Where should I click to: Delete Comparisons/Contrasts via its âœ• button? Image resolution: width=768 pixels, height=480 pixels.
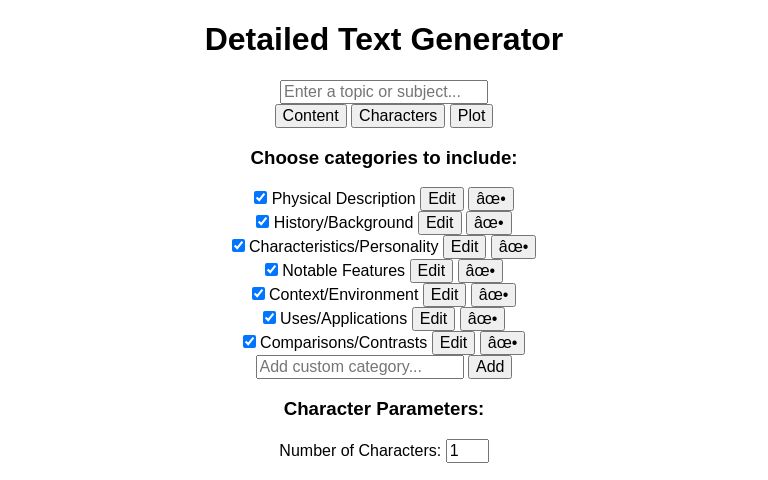502,343
